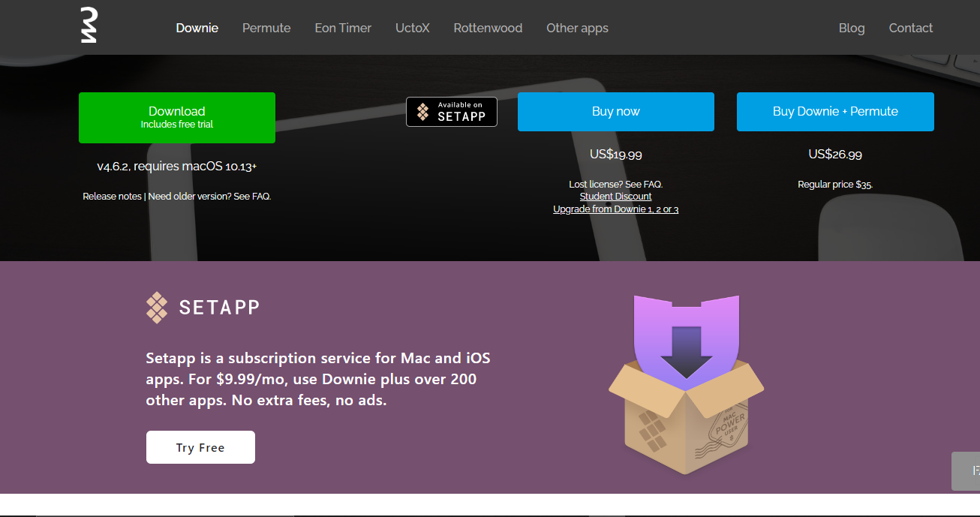
Task: Click the Try Free button
Action: (x=200, y=447)
